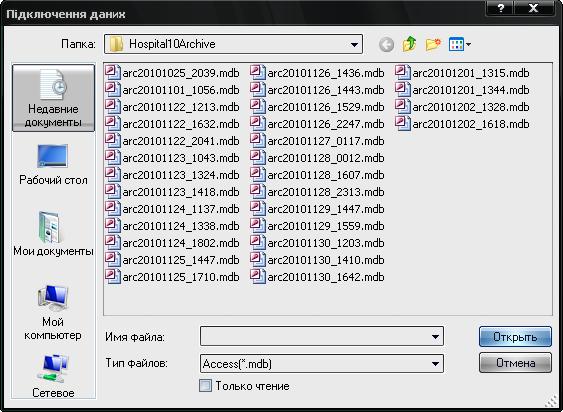Open Сетевое network places shortcut
This screenshot has height=412, width=563.
53,376
